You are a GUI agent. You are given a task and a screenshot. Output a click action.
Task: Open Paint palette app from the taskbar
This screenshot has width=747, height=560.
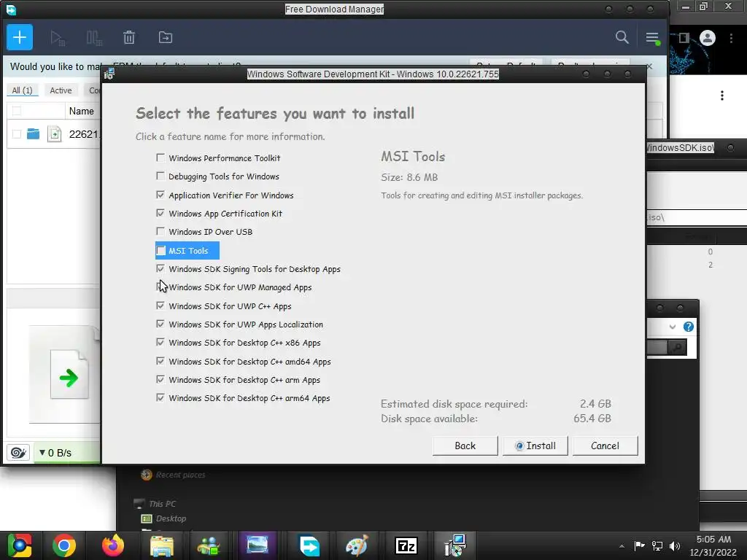(x=357, y=545)
